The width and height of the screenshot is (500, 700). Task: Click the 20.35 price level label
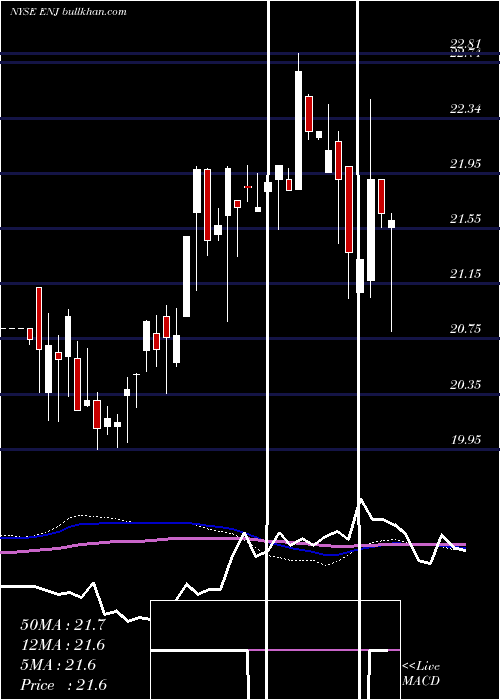466,384
